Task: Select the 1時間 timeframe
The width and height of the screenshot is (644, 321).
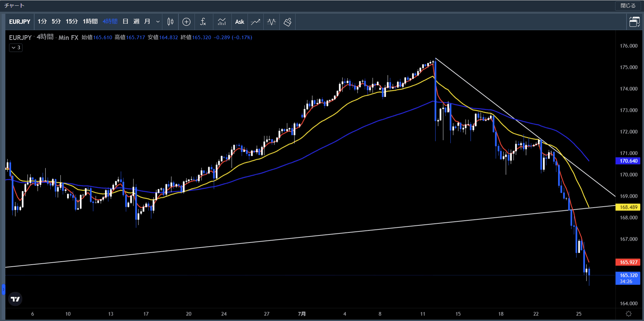Action: (x=90, y=21)
